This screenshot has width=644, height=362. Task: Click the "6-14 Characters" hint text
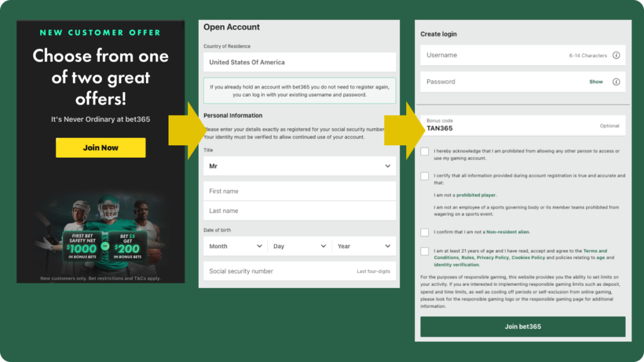pyautogui.click(x=588, y=55)
